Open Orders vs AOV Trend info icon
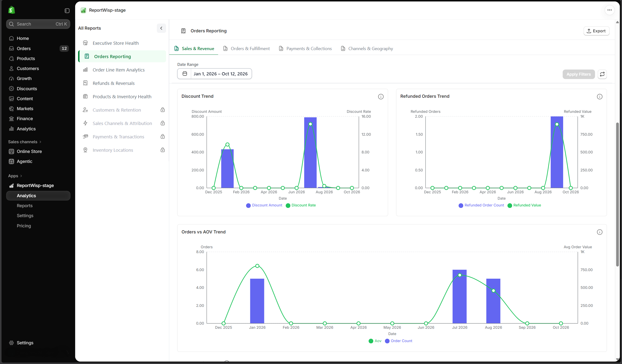Image resolution: width=622 pixels, height=364 pixels. click(x=600, y=232)
